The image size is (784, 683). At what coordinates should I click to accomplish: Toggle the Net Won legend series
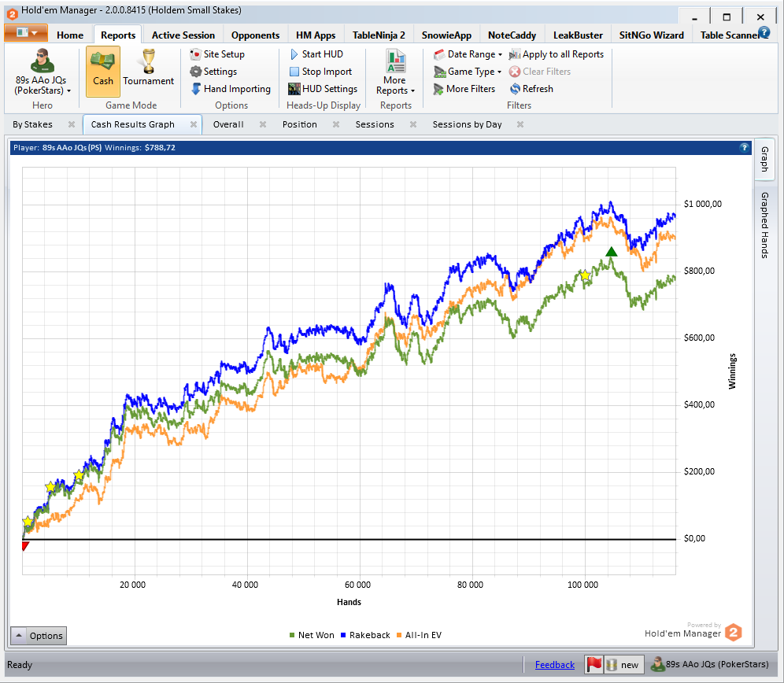tap(312, 635)
